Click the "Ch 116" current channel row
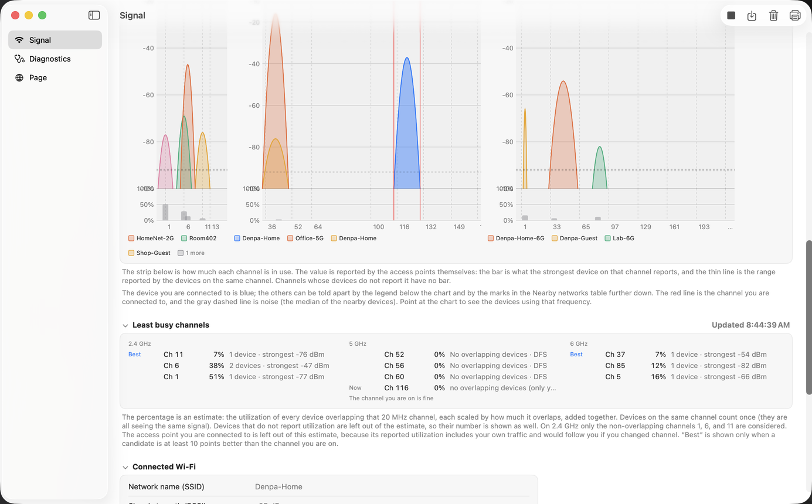Screen dimensions: 812x504 453,388
